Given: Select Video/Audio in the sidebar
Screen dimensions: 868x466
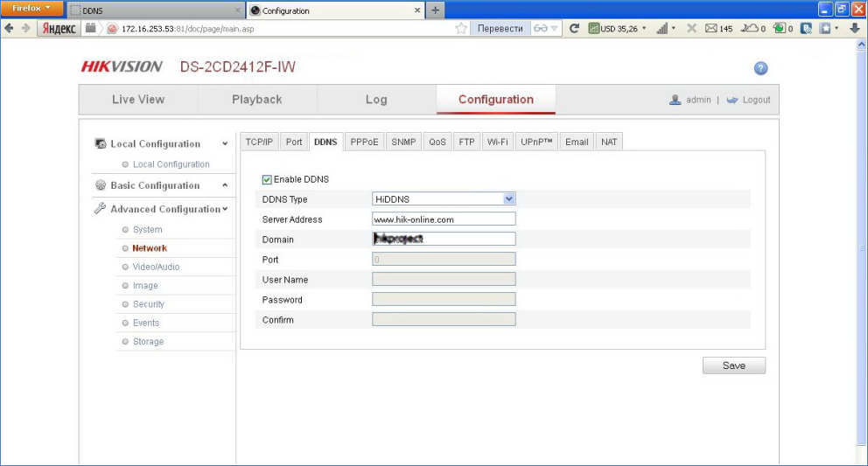Looking at the screenshot, I should pos(156,267).
